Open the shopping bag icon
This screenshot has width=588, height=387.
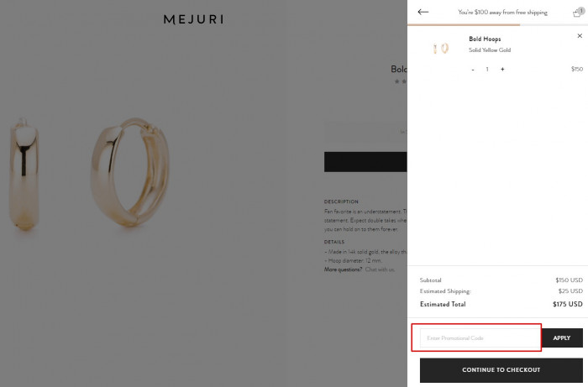point(578,12)
